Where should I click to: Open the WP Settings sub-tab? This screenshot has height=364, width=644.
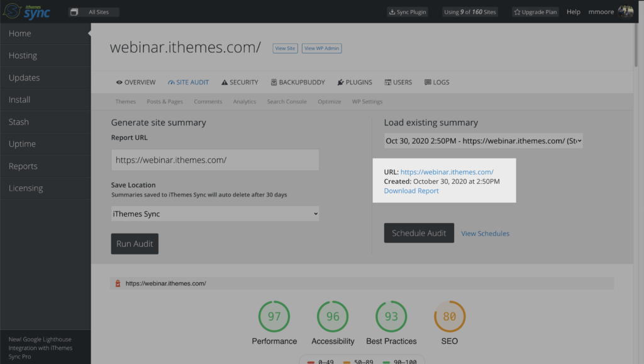(x=367, y=101)
